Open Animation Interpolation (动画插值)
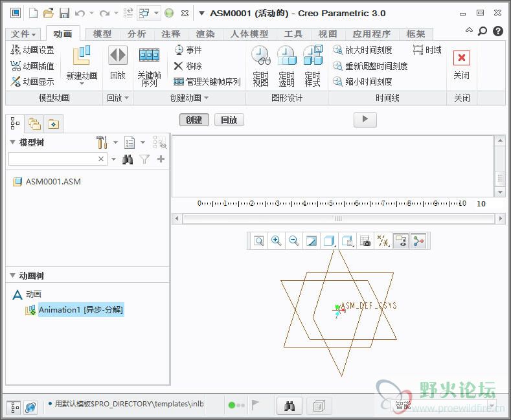The height and width of the screenshot is (420, 511). click(x=32, y=66)
